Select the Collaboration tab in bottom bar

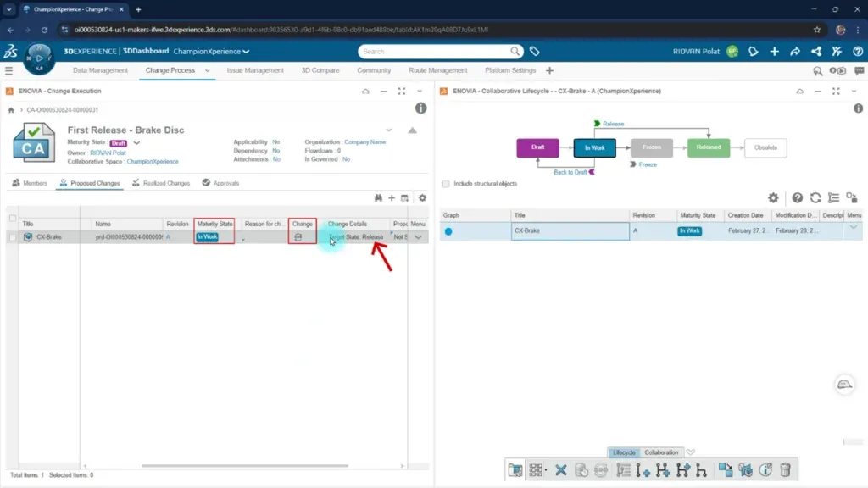[661, 452]
